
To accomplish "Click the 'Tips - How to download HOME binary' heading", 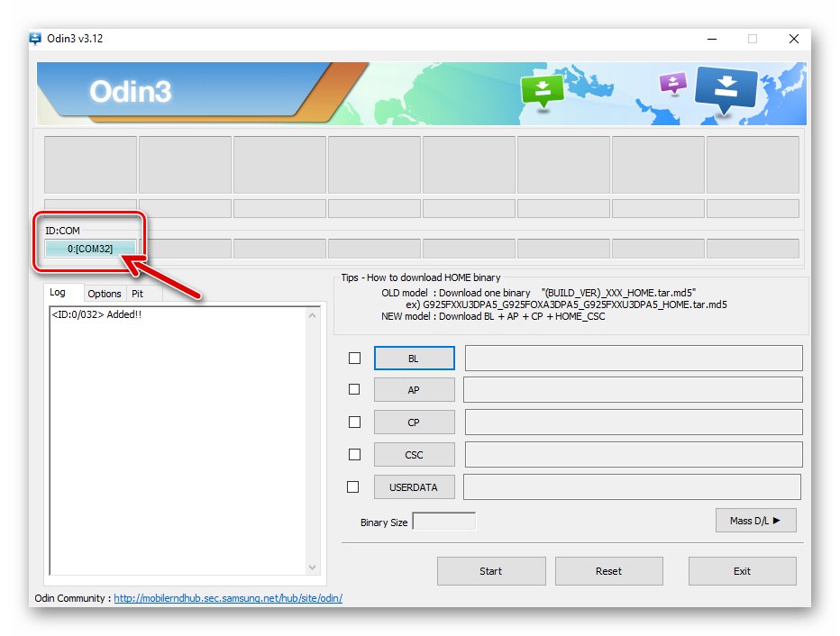I will point(421,277).
